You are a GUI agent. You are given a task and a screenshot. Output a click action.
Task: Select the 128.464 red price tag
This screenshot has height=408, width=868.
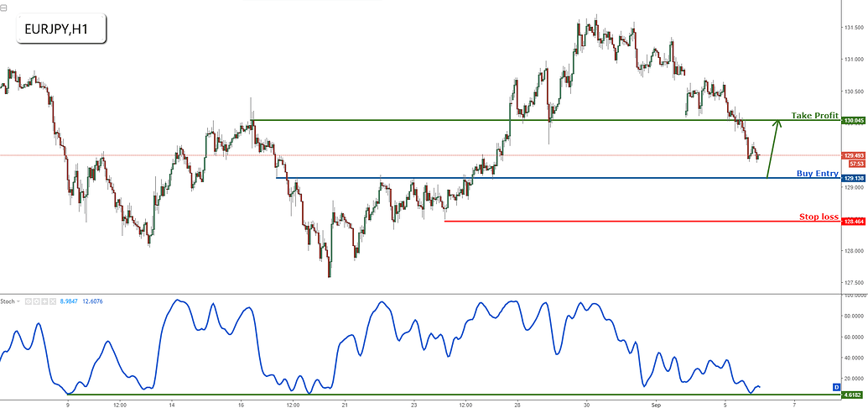[853, 222]
